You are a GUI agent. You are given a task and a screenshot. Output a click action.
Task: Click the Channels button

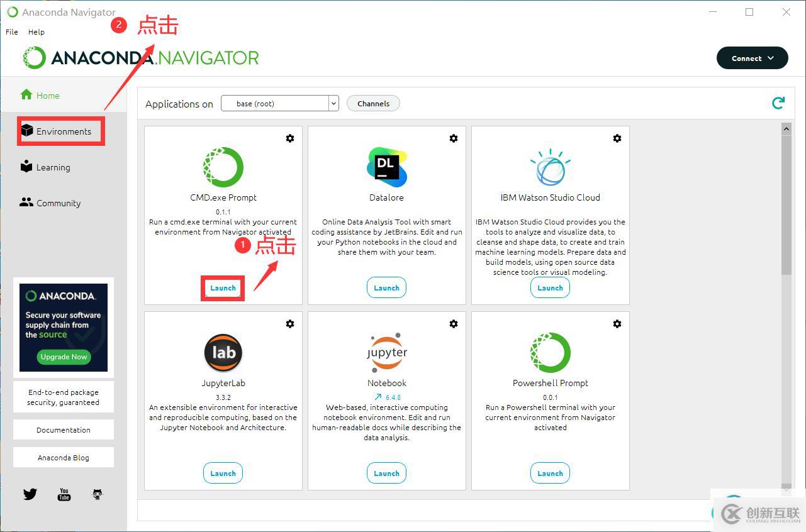pos(373,104)
